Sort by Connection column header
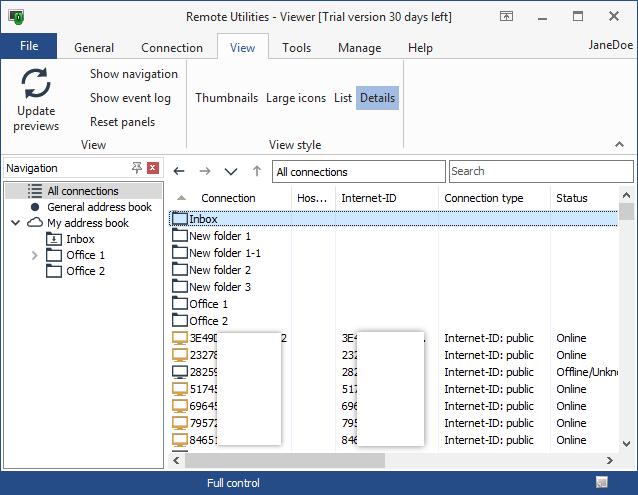The width and height of the screenshot is (638, 495). pos(228,198)
